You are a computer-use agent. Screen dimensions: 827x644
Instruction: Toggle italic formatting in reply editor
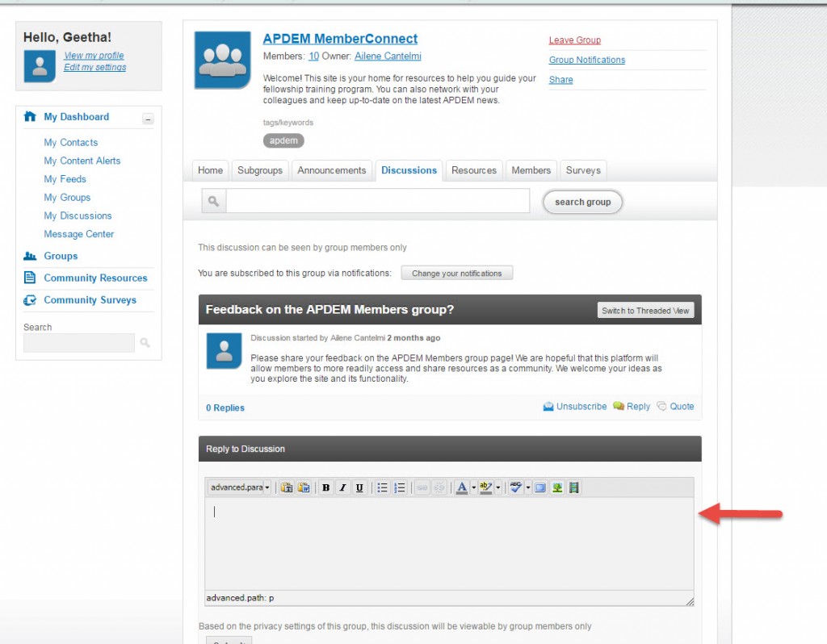[x=342, y=487]
